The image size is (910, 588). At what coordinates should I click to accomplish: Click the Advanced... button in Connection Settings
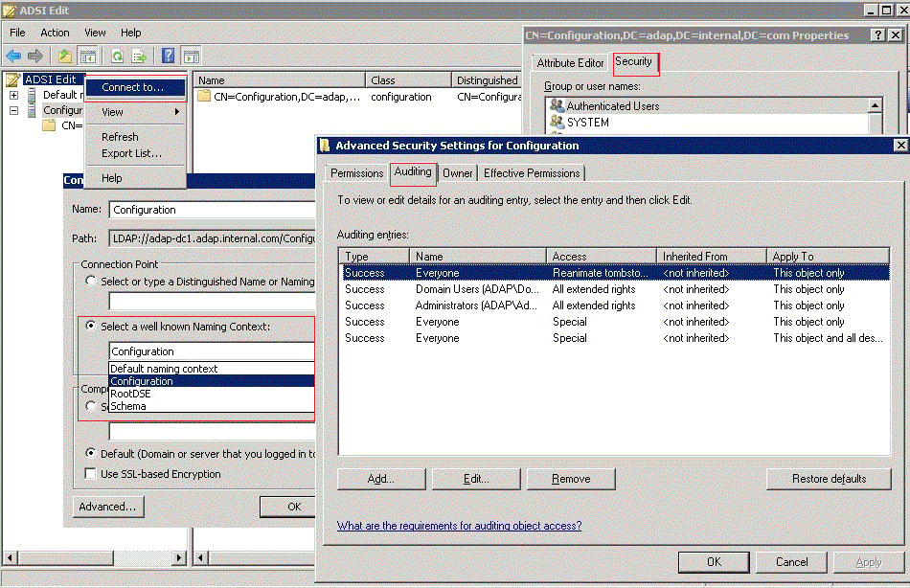(108, 507)
